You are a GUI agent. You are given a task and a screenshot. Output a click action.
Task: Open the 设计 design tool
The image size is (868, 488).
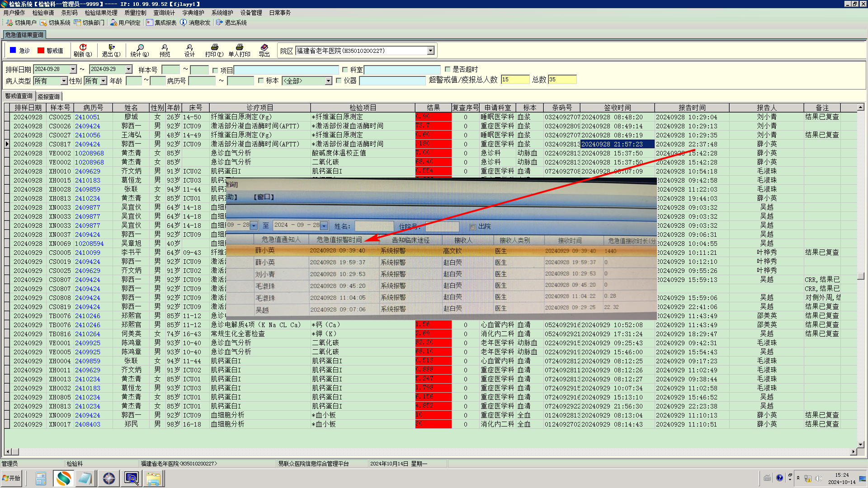189,47
